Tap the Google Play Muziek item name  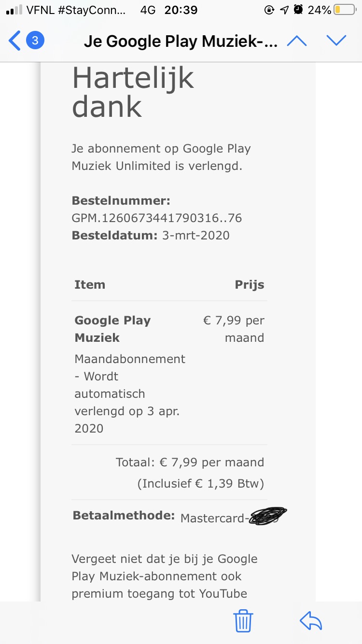112,329
